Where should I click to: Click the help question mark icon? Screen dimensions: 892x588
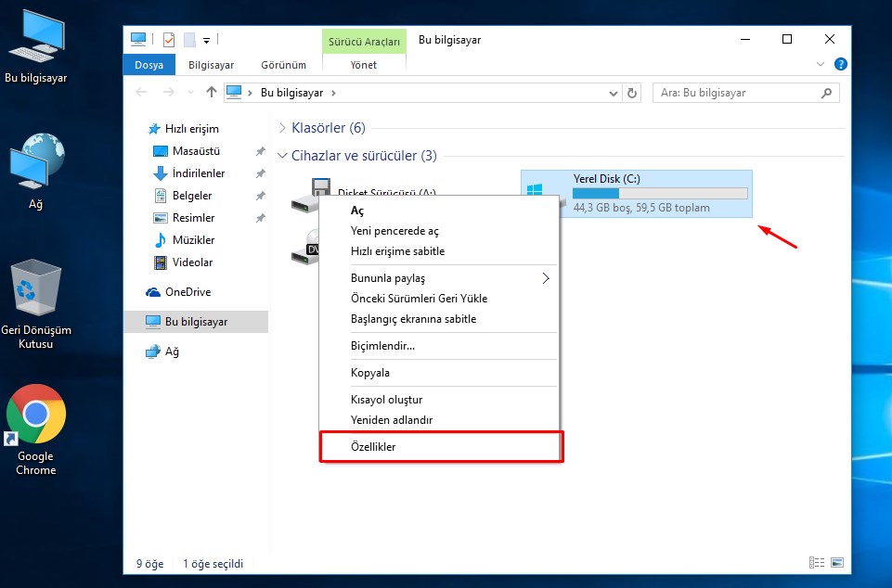pos(841,65)
